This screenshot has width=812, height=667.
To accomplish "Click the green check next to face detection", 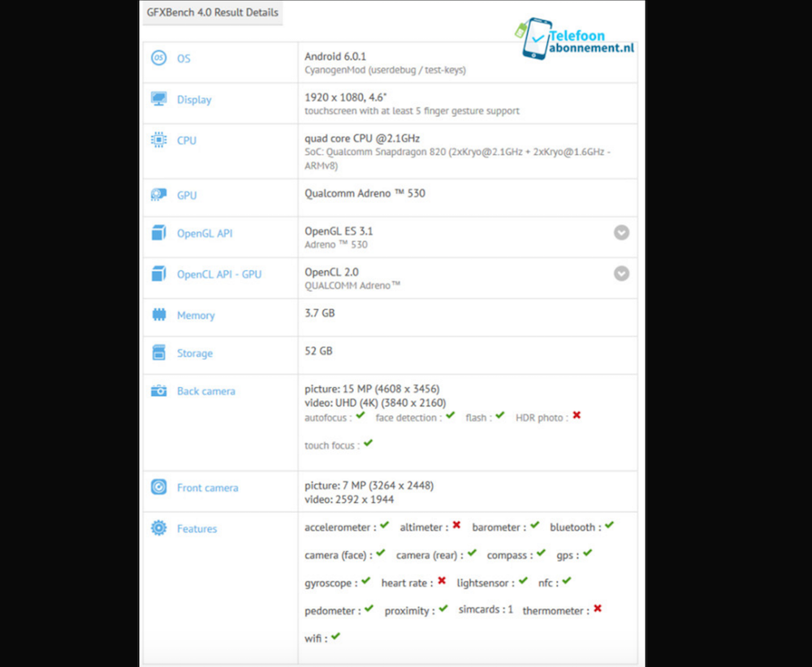I will (451, 415).
